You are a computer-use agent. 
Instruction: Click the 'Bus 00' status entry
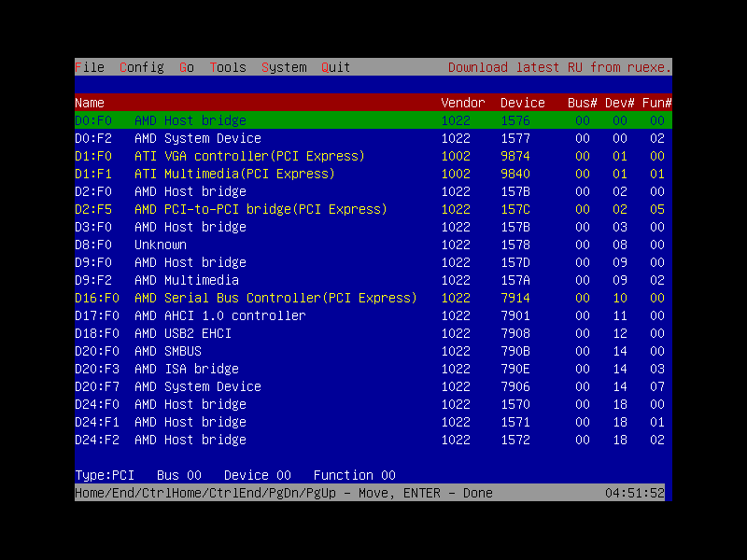pyautogui.click(x=179, y=475)
